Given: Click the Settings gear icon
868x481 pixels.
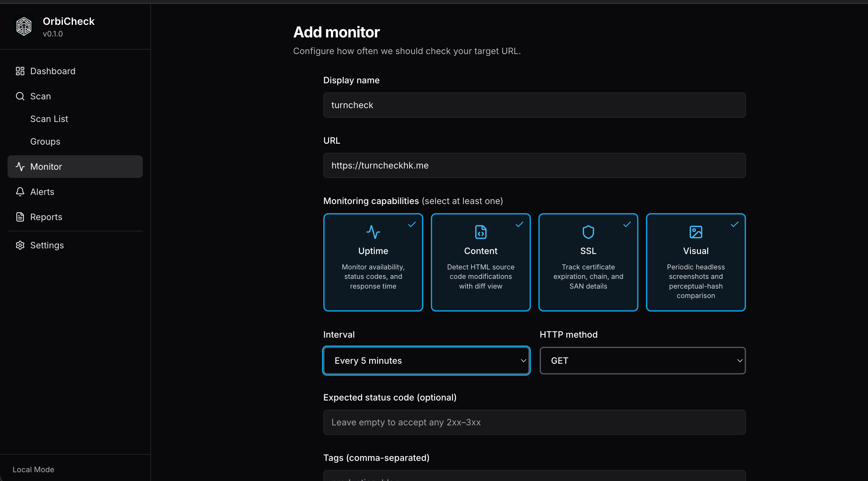Looking at the screenshot, I should point(19,245).
